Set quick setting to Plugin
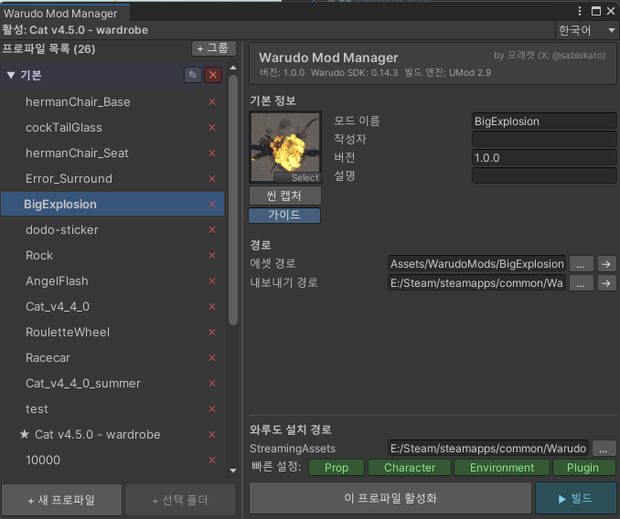 point(584,468)
